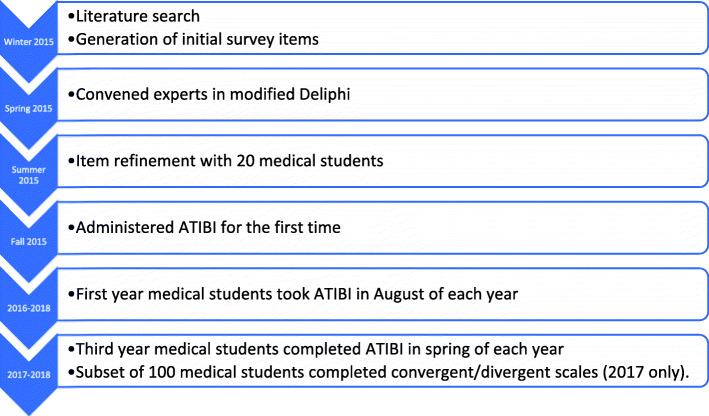Click the Winter 2015 chevron arrow
This screenshot has width=709, height=416.
click(28, 42)
